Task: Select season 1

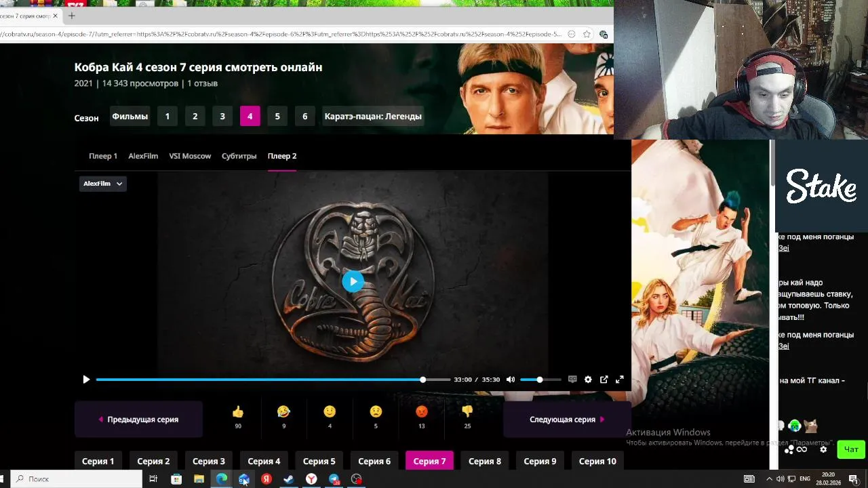Action: pyautogui.click(x=167, y=116)
